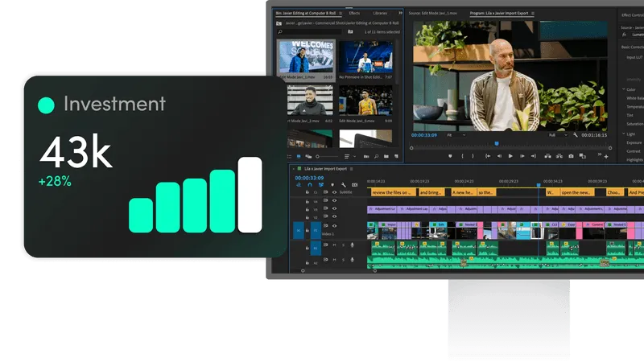
Task: Toggle Snap in timeline with magnet icon
Action: (x=310, y=185)
